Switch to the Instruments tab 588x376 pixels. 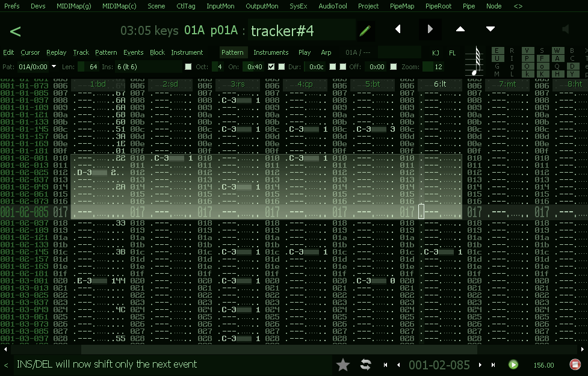pyautogui.click(x=271, y=52)
